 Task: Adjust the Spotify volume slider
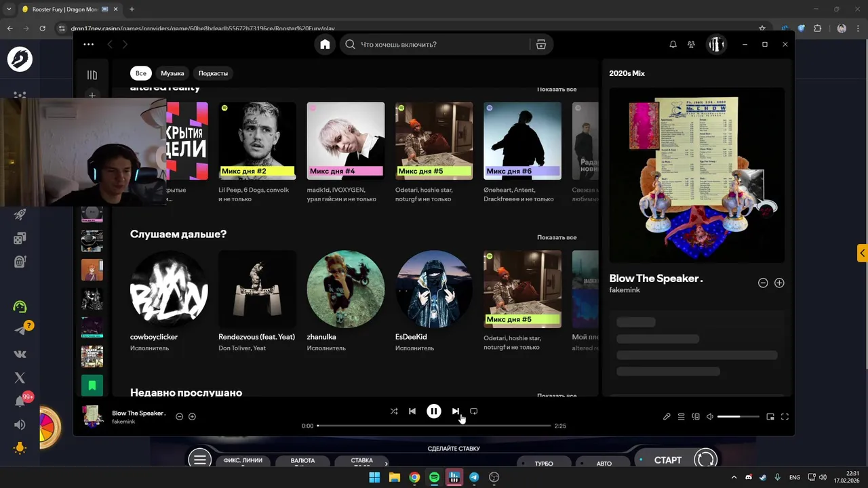[x=738, y=417]
